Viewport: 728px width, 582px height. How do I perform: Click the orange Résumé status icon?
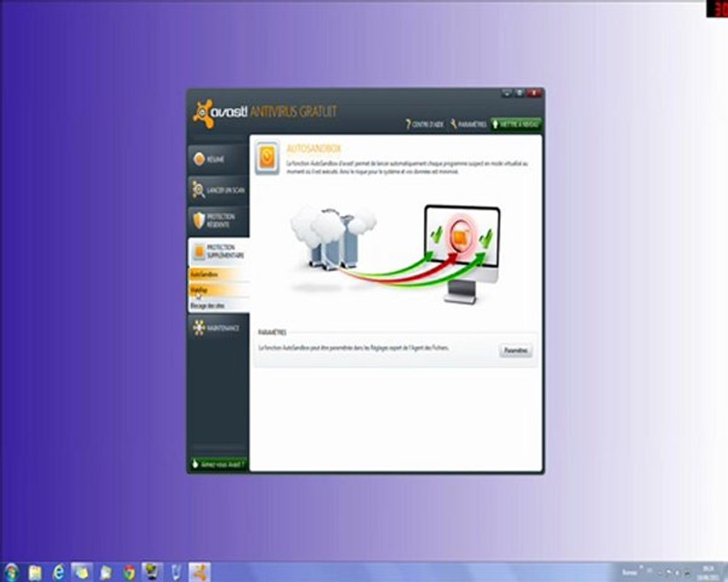click(199, 159)
